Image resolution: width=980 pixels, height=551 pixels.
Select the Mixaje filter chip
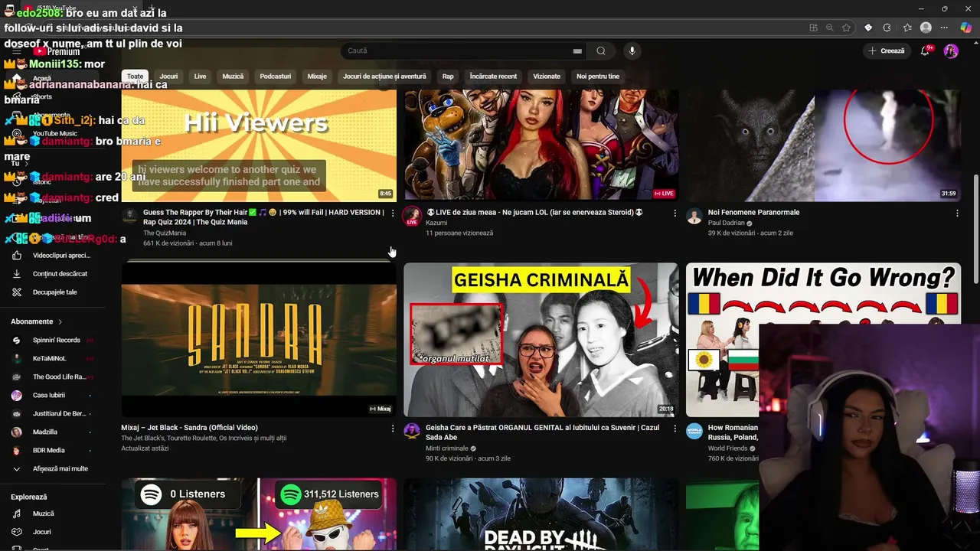317,77
